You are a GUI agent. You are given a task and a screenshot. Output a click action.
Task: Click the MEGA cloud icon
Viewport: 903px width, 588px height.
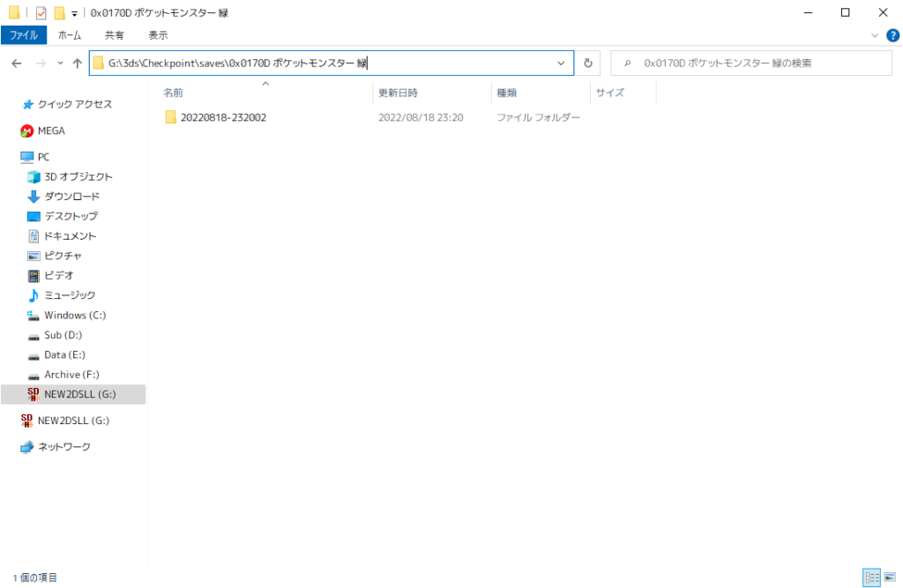(26, 131)
